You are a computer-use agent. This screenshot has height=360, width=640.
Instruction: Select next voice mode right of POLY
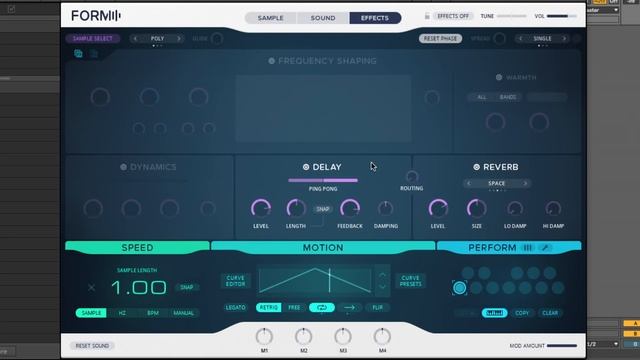(179, 38)
